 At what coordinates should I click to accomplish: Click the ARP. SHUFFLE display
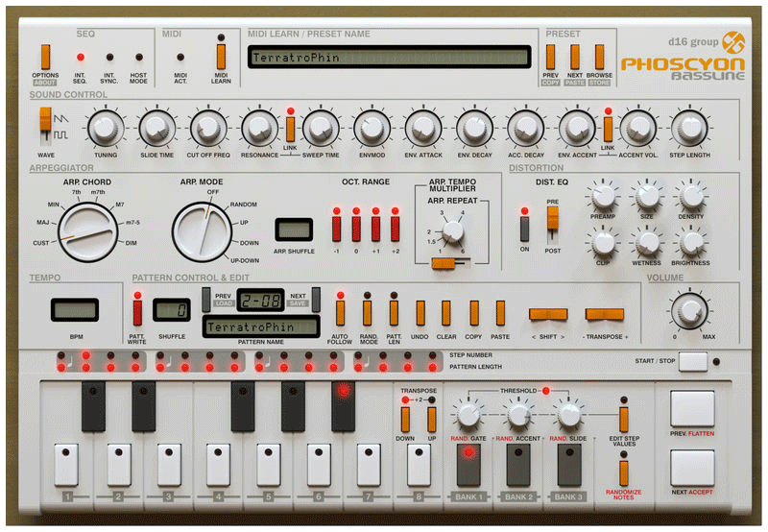294,230
